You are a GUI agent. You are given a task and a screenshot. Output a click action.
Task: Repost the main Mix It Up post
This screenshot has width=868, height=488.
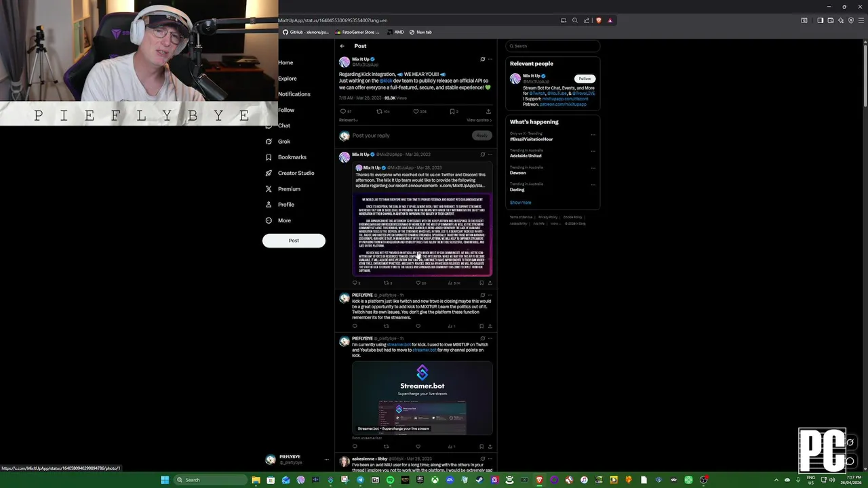click(380, 111)
